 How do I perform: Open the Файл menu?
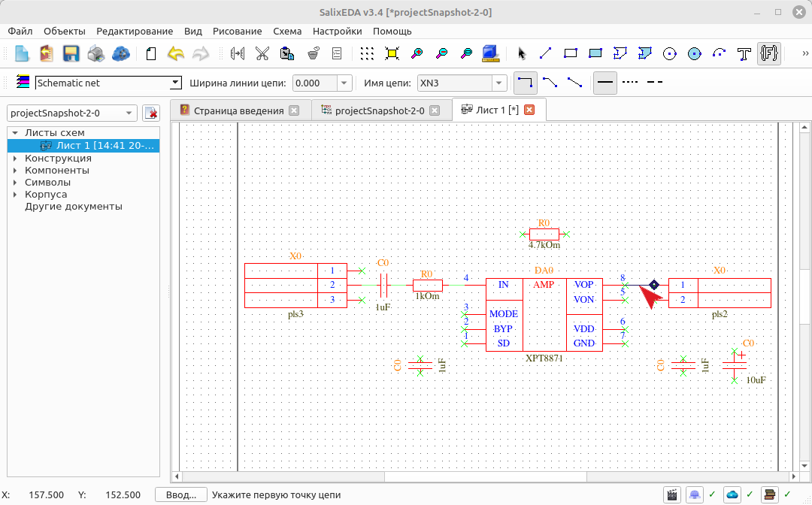pos(20,31)
